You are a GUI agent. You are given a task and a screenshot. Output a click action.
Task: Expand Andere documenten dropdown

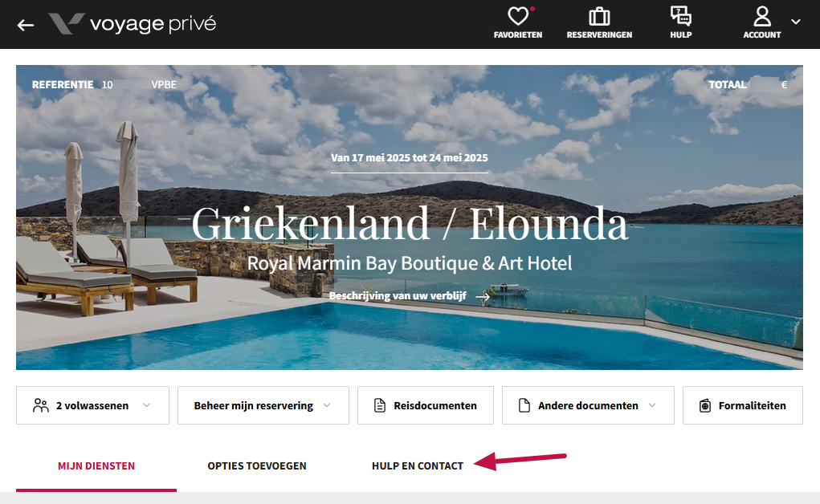[x=588, y=405]
